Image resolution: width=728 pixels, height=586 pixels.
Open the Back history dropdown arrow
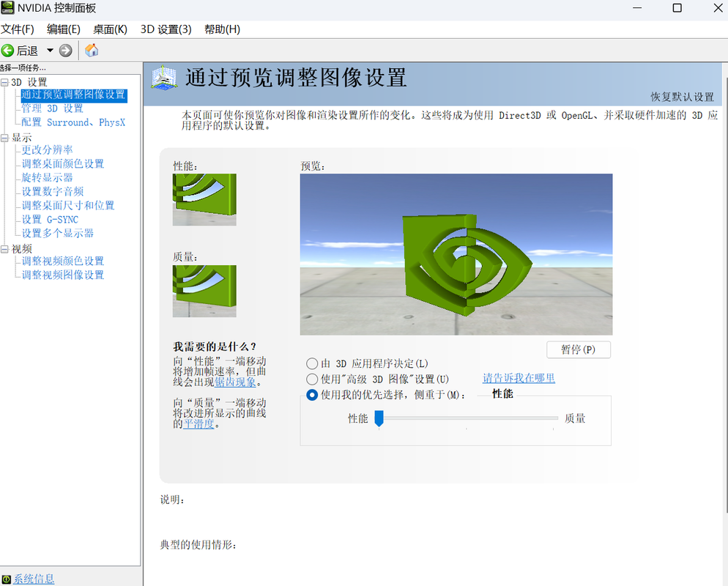point(50,50)
